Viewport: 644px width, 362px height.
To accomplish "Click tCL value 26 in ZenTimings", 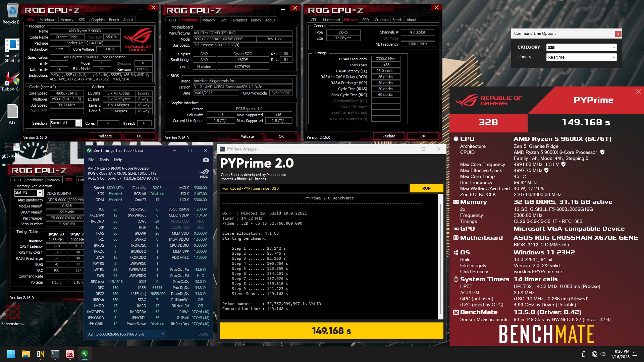I will coord(115,209).
